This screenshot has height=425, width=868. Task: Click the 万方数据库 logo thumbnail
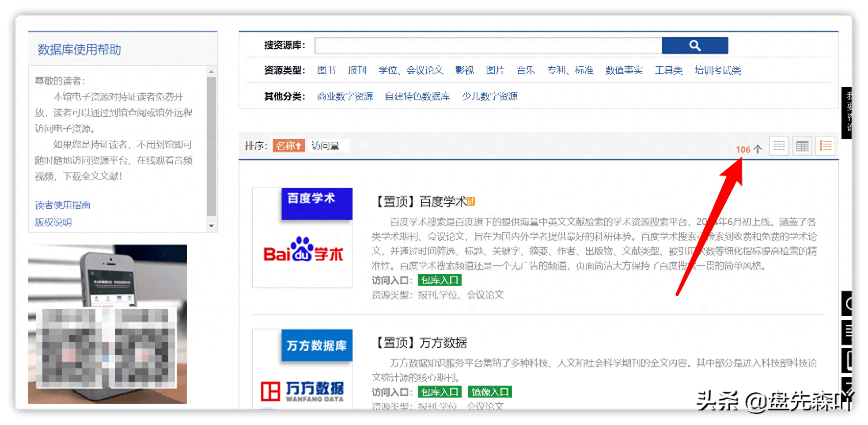(316, 345)
